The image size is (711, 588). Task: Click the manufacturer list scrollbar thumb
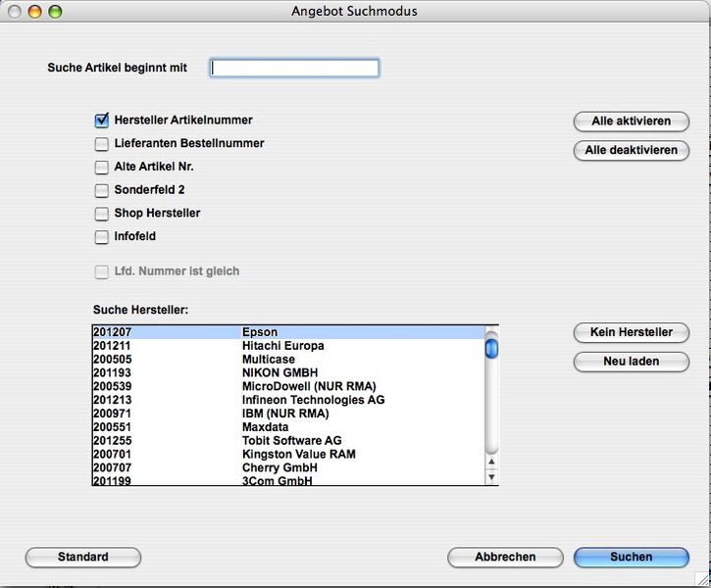(x=491, y=347)
